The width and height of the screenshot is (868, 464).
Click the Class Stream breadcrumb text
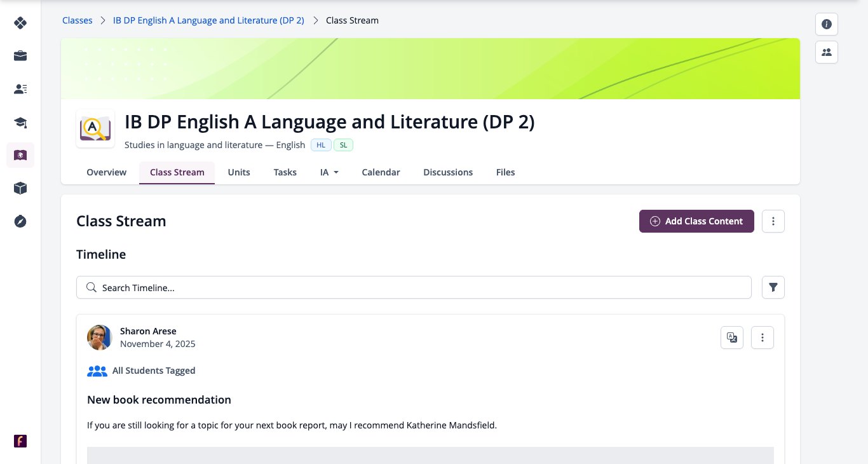352,20
